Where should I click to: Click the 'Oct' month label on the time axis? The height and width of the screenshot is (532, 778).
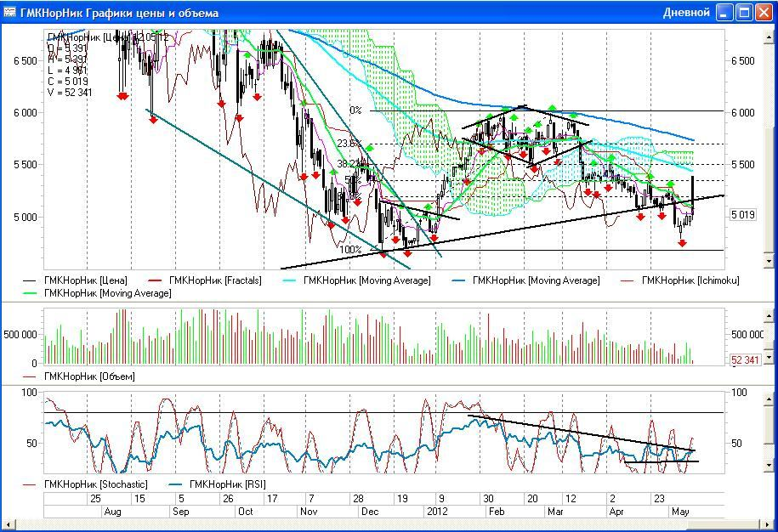pyautogui.click(x=246, y=512)
